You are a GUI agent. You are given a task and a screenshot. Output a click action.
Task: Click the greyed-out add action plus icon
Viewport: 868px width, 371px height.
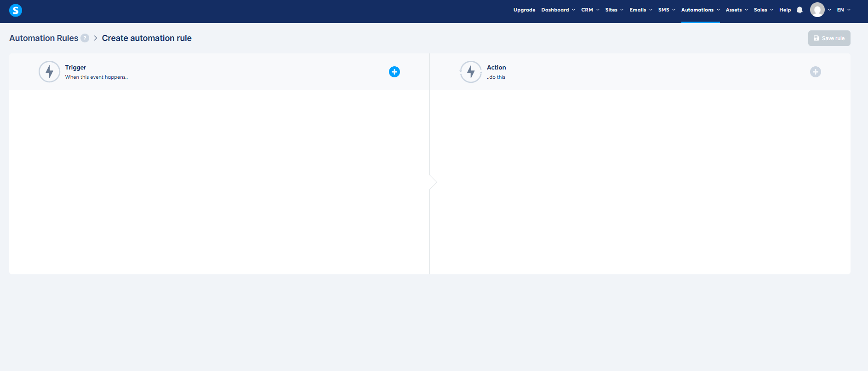(x=815, y=72)
